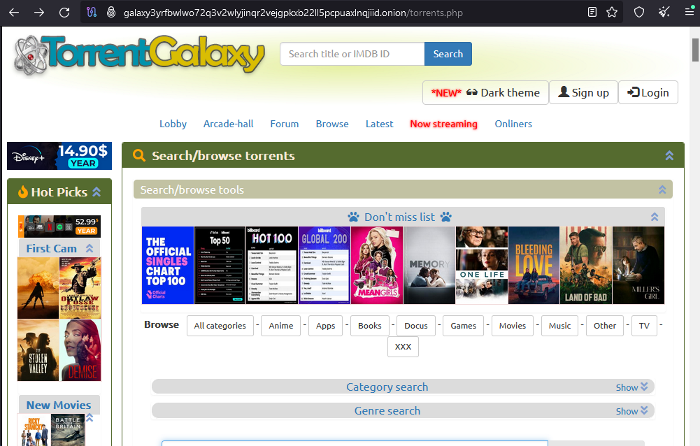Screen dimensions: 700x446
Task: Browse All categories
Action: [220, 325]
